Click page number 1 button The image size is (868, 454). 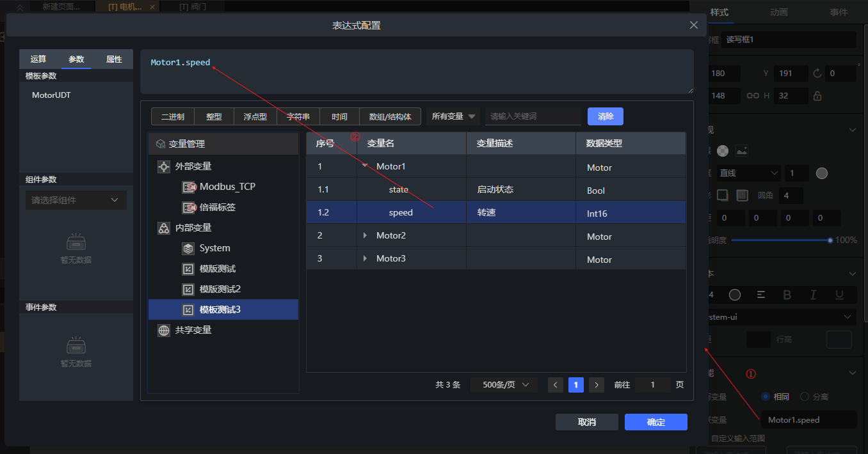[576, 385]
